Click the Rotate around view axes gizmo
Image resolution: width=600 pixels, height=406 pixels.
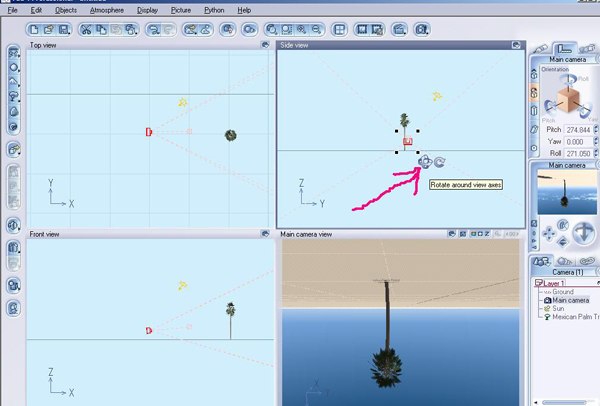click(x=425, y=162)
